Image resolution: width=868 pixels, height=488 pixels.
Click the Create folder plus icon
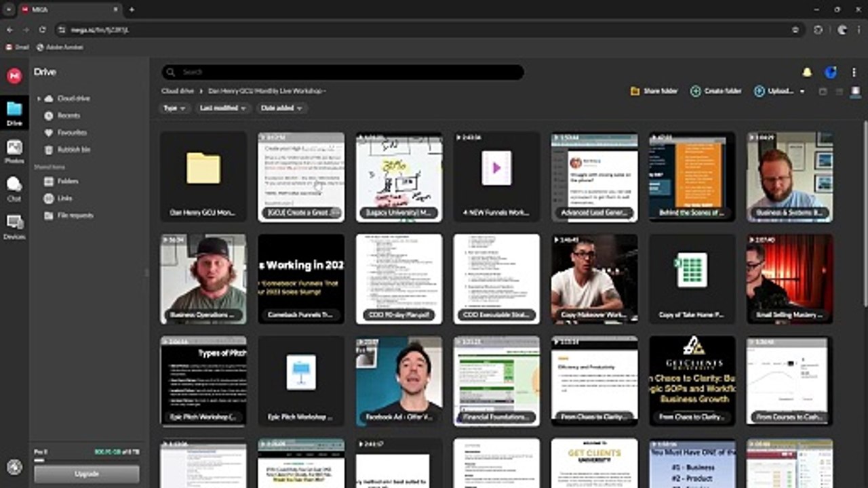696,91
